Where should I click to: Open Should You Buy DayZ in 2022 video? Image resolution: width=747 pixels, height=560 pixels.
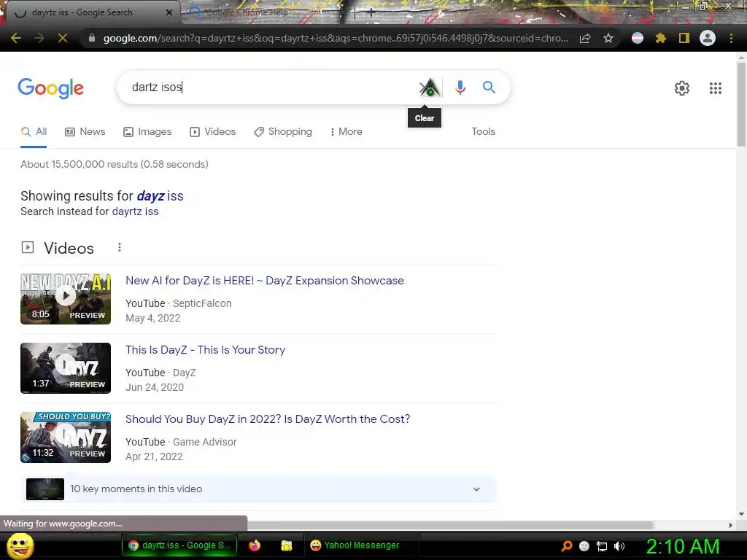click(x=268, y=419)
